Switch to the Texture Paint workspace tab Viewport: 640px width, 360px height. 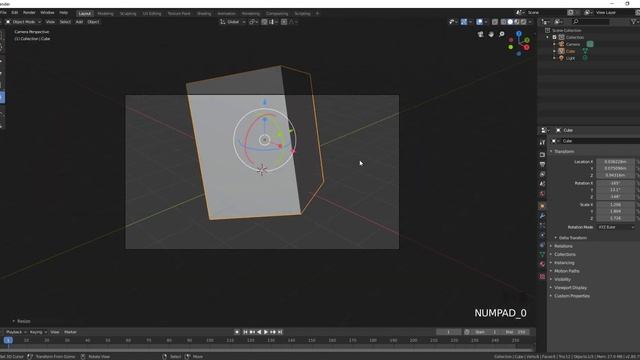179,13
